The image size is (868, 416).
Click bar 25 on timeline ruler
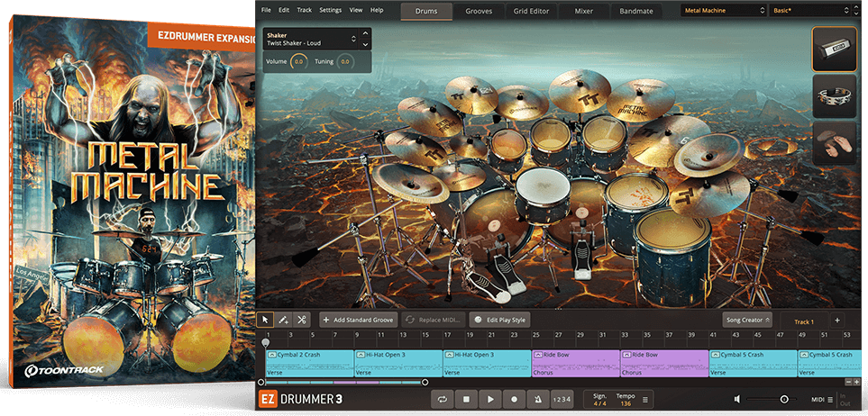tap(536, 335)
